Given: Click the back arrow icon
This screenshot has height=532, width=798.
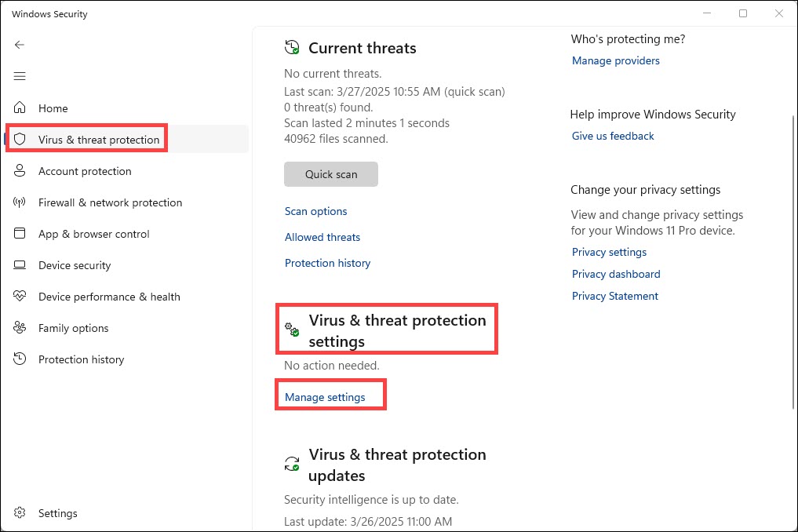Looking at the screenshot, I should pos(20,45).
